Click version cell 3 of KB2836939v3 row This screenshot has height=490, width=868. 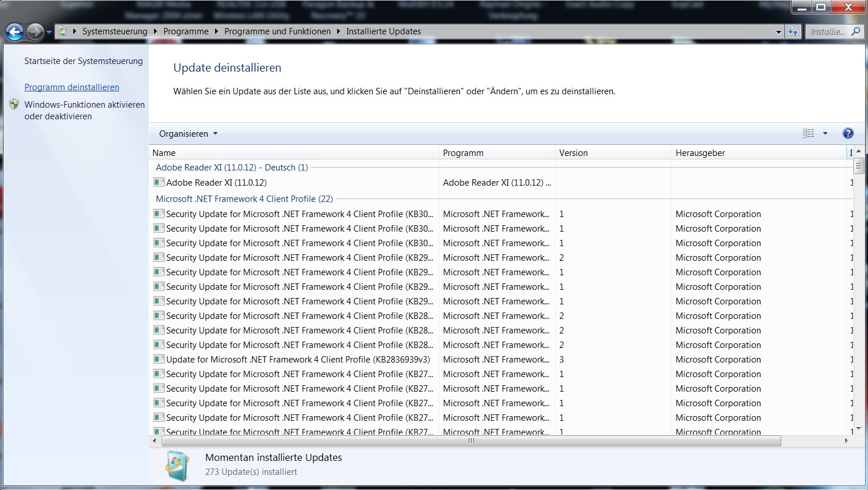pyautogui.click(x=562, y=360)
